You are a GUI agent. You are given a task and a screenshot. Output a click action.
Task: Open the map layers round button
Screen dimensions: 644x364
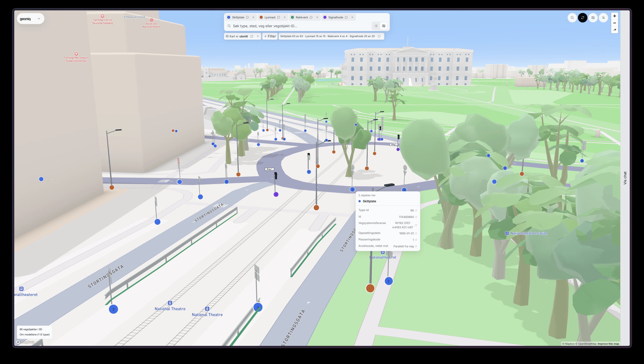pos(593,17)
